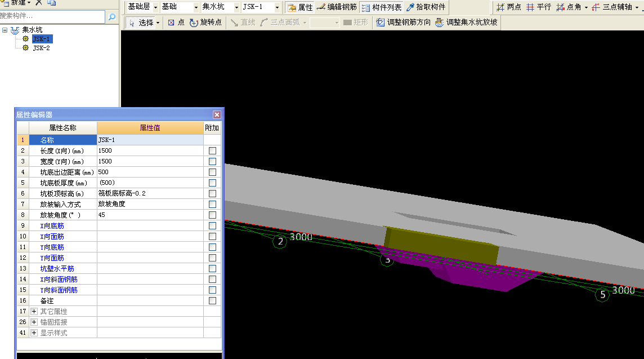This screenshot has width=644, height=359.
Task: Choose the 点 point draw tool
Action: 176,23
